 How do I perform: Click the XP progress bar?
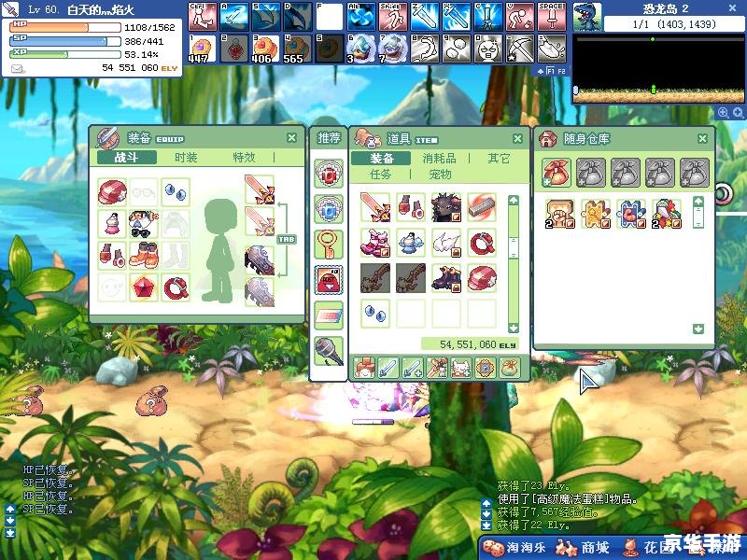65,54
